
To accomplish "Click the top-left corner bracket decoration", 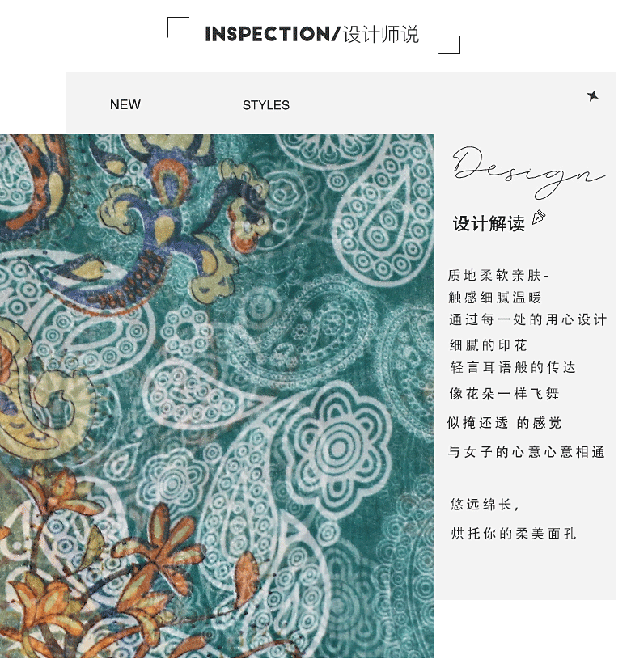I will 178,27.
